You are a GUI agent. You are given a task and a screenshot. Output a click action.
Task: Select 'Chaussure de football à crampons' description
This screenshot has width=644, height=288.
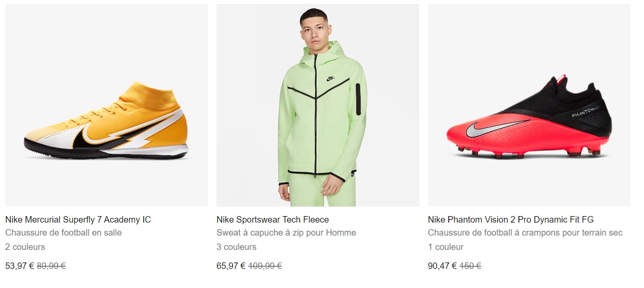pos(525,233)
